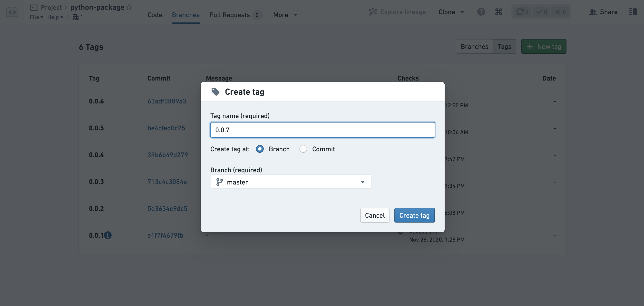Image resolution: width=644 pixels, height=306 pixels.
Task: Click in the Tag name input field
Action: tap(322, 130)
